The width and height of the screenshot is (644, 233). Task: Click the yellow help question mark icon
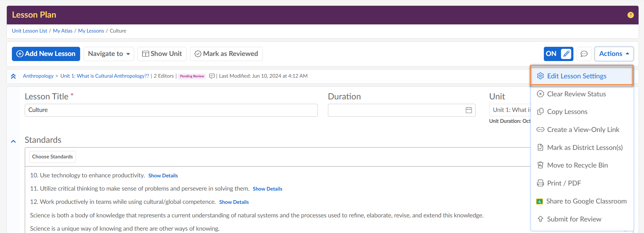[630, 15]
